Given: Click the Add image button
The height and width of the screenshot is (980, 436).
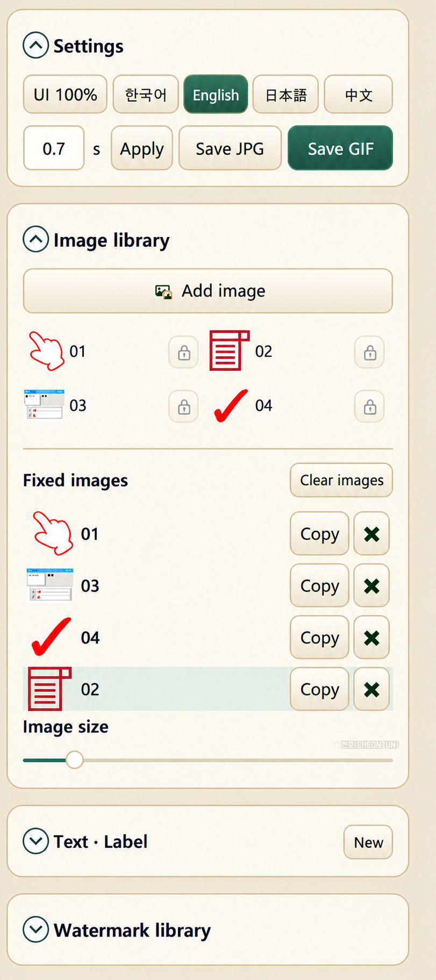Looking at the screenshot, I should [208, 291].
